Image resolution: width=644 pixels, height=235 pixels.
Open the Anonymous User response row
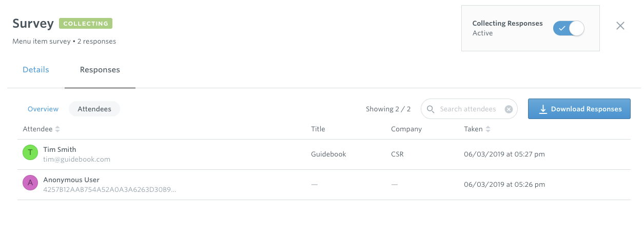point(324,185)
